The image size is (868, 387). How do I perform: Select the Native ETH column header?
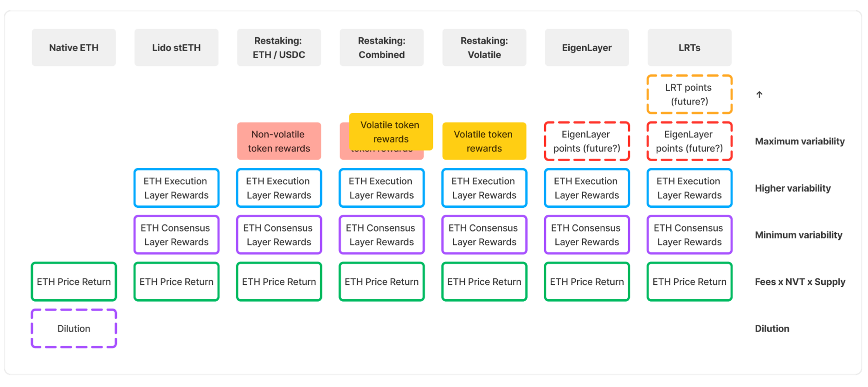coord(74,47)
